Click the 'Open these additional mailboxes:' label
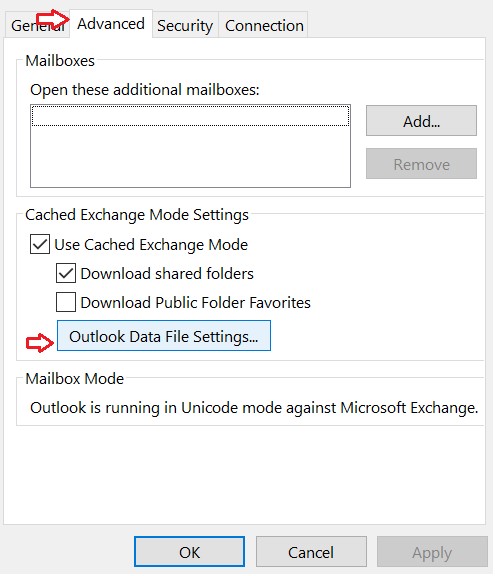495x576 pixels. point(145,90)
